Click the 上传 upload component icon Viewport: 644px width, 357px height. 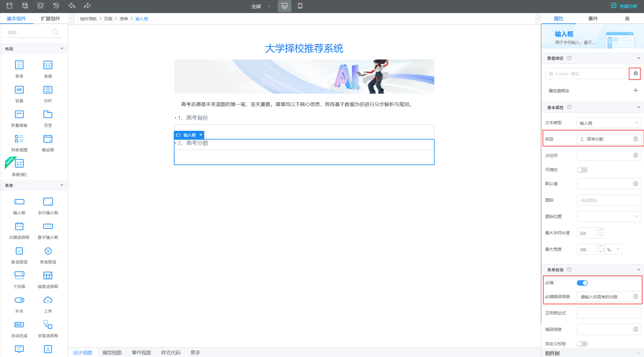click(48, 300)
